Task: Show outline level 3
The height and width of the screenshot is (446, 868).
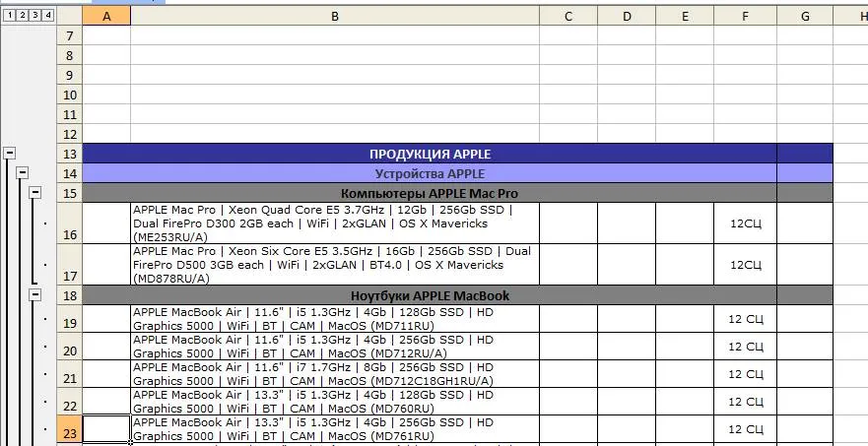Action: tap(35, 16)
